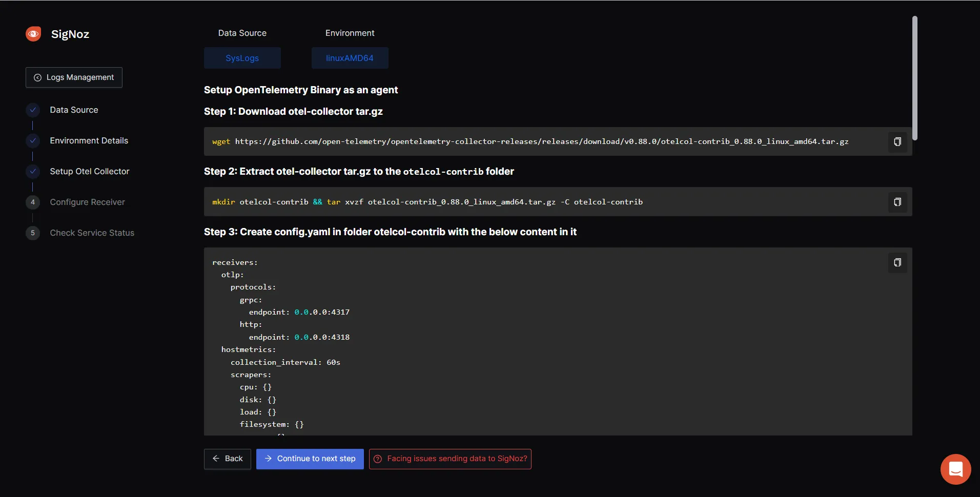Image resolution: width=980 pixels, height=497 pixels.
Task: Copy the mkdir extract command
Action: pyautogui.click(x=897, y=202)
